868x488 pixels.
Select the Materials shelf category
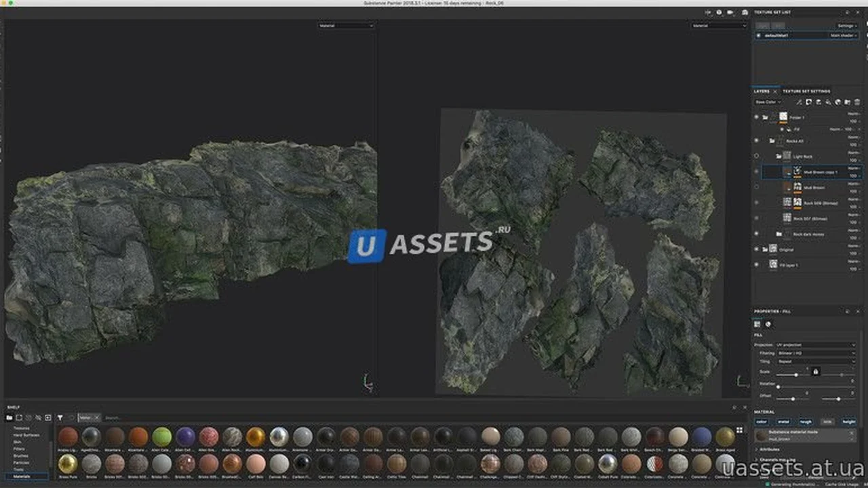26,476
